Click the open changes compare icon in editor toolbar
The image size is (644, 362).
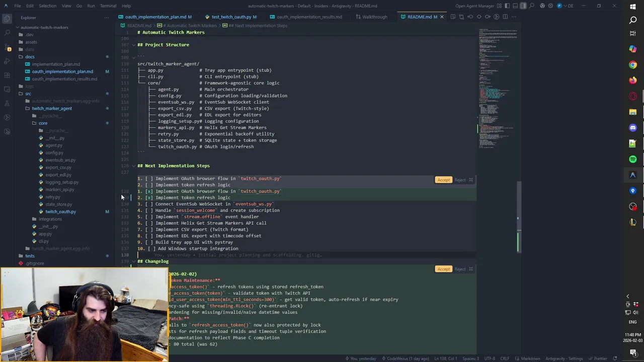(x=461, y=17)
